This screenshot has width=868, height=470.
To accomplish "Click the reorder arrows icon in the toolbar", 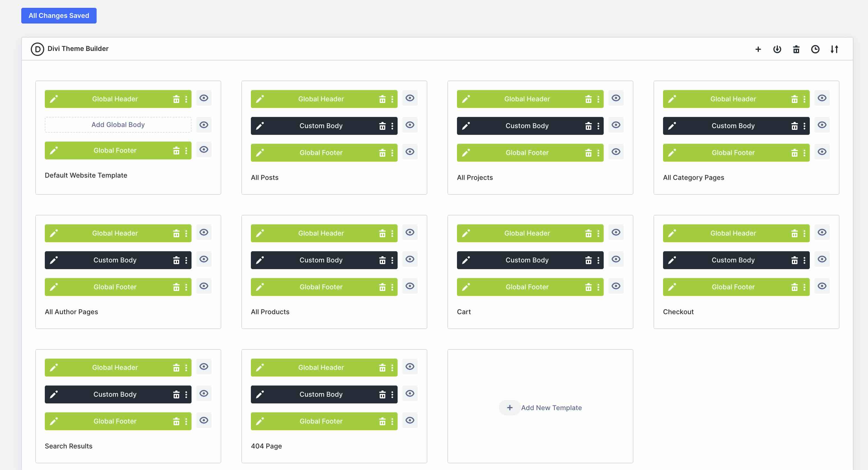I will (x=835, y=49).
